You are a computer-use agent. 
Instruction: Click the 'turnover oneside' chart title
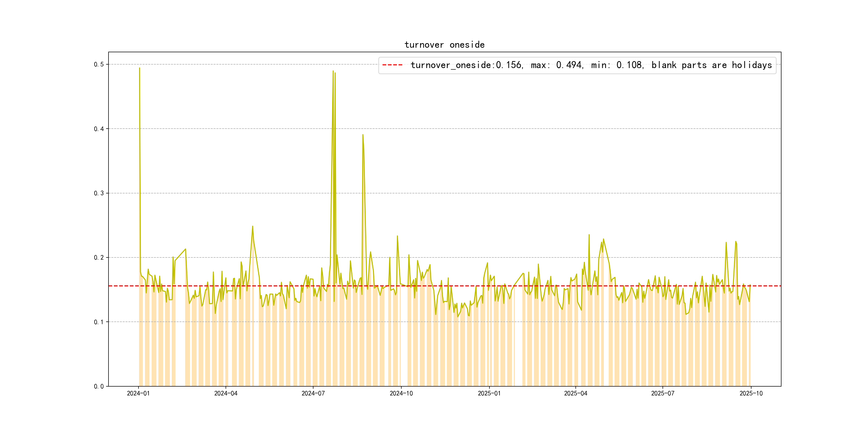click(444, 45)
